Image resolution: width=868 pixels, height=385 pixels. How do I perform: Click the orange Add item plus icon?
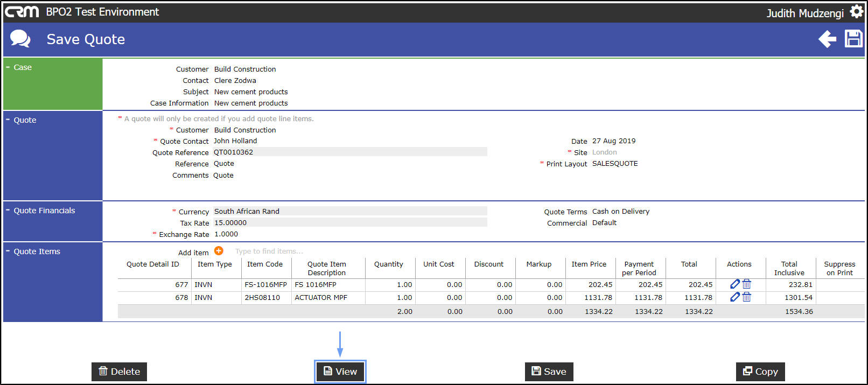tap(219, 251)
